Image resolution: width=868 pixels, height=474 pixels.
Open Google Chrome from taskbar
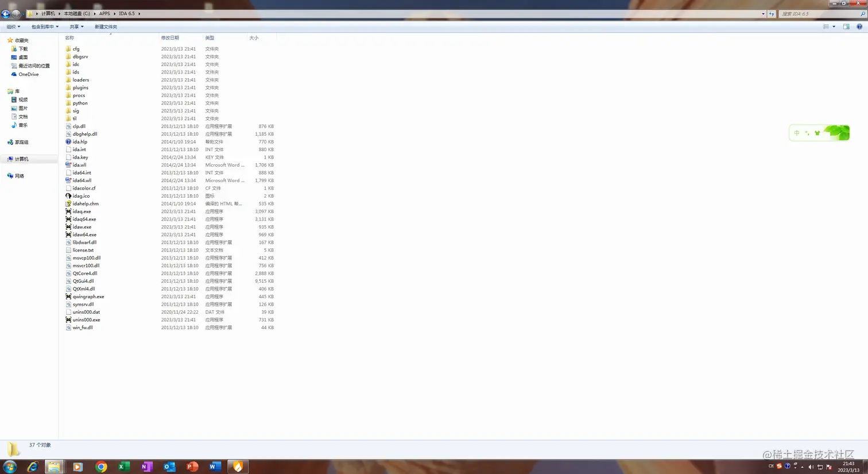pos(101,467)
